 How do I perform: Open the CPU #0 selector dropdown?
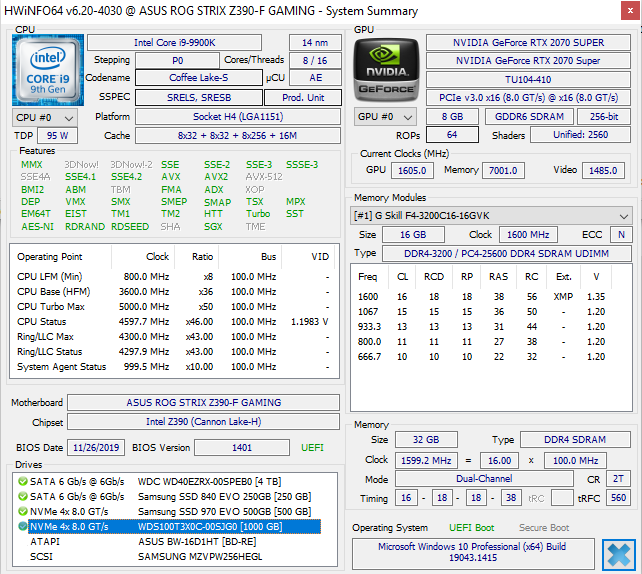[x=45, y=118]
